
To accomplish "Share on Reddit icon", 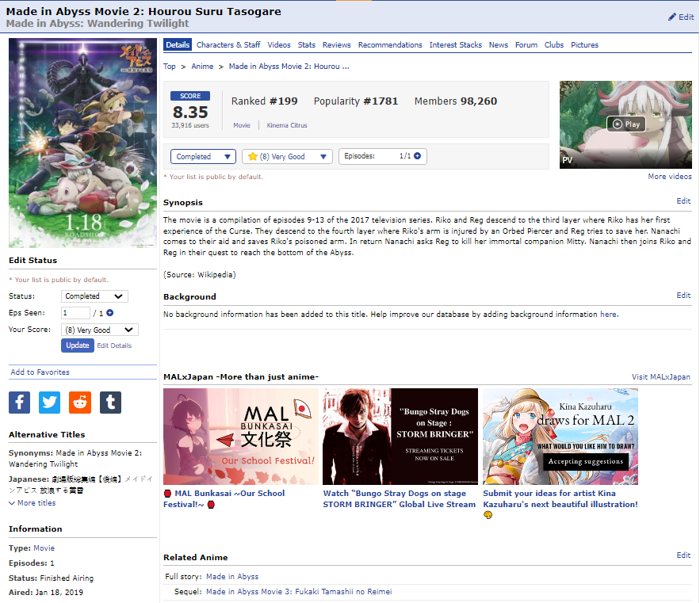I will [80, 403].
